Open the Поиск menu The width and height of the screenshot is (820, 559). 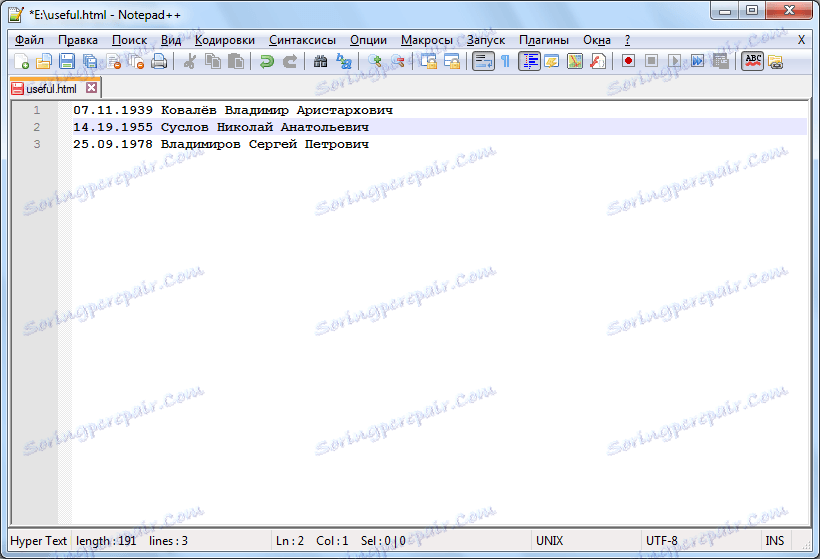click(x=129, y=40)
